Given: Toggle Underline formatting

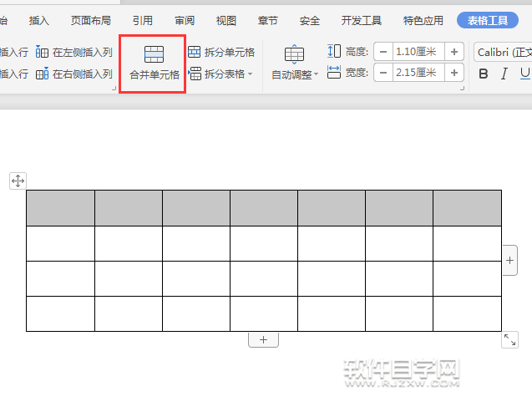Looking at the screenshot, I should tap(524, 74).
